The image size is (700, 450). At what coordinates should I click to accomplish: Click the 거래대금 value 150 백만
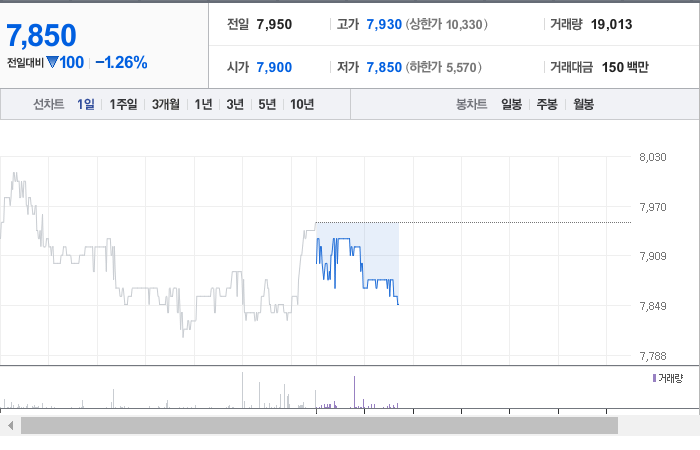(x=625, y=67)
